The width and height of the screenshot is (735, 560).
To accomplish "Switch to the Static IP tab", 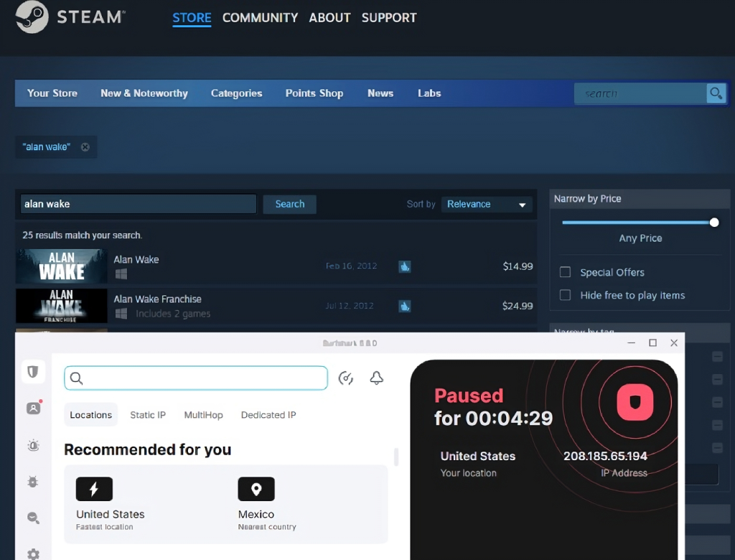I will 148,415.
